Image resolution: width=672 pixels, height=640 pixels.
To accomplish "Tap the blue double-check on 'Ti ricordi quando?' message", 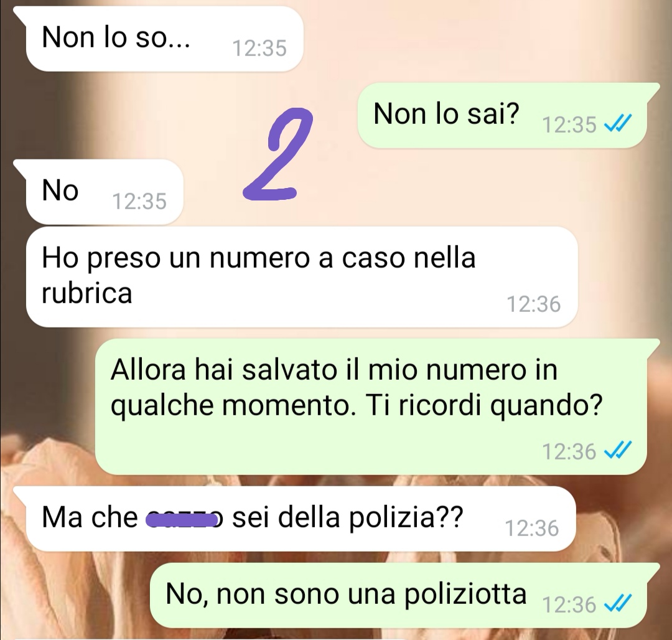I will pos(617,451).
